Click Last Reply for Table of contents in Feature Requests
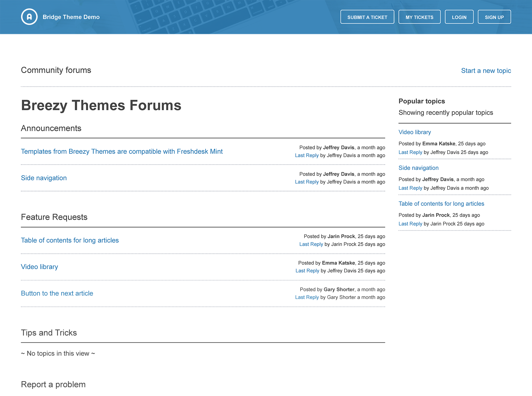Screen dimensions: 532x396 (x=311, y=244)
